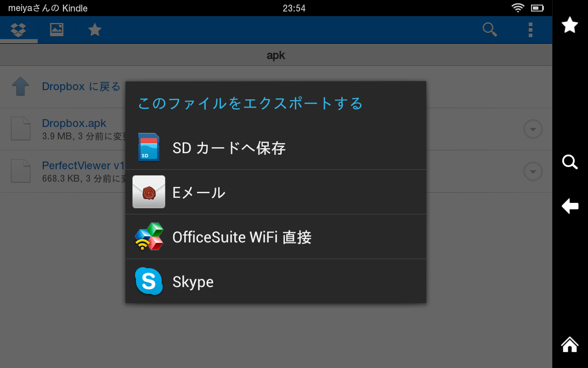Go to the Kindle home screen
588x368 pixels.
[x=570, y=344]
